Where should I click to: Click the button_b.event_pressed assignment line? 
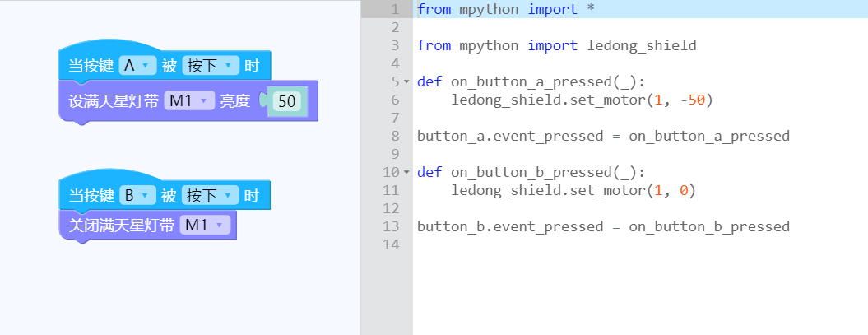(x=603, y=226)
